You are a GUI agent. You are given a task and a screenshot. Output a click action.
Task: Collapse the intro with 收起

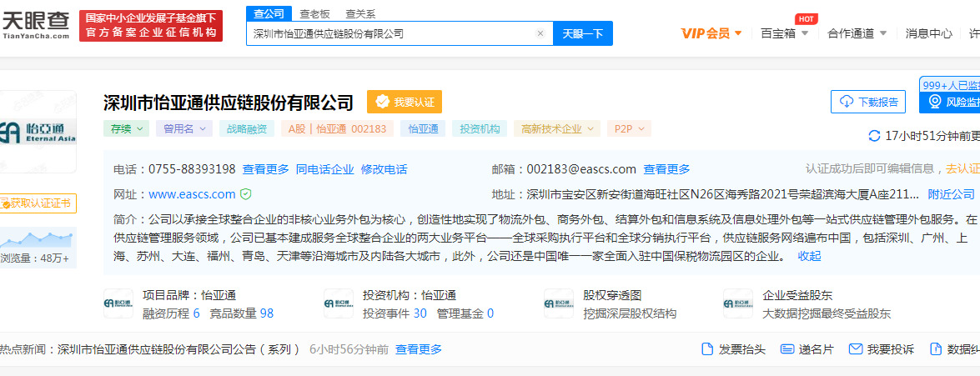click(809, 256)
